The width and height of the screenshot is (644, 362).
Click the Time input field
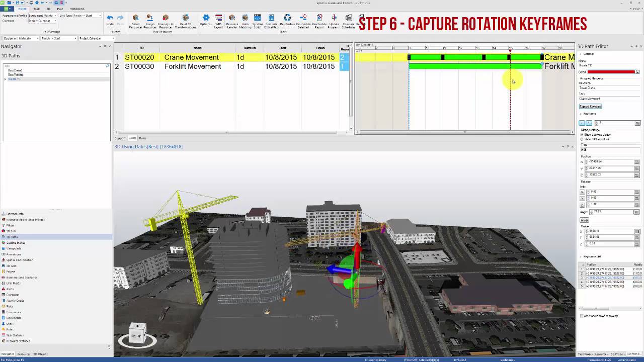[x=610, y=150]
